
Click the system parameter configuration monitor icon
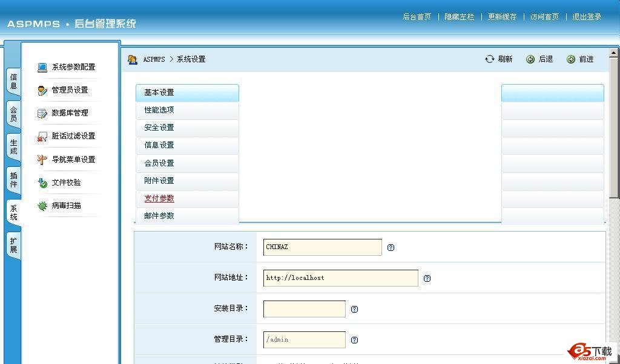[42, 68]
